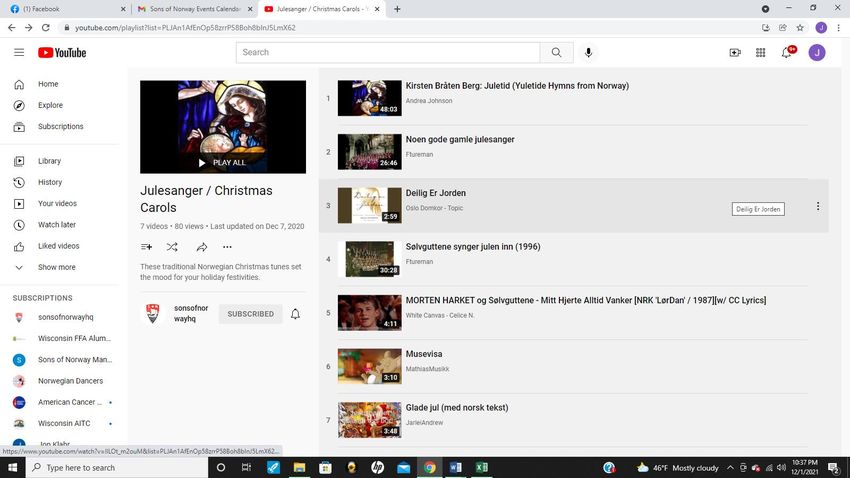Open sonsofnorwayhq channel name in playlist panel

coord(191,313)
